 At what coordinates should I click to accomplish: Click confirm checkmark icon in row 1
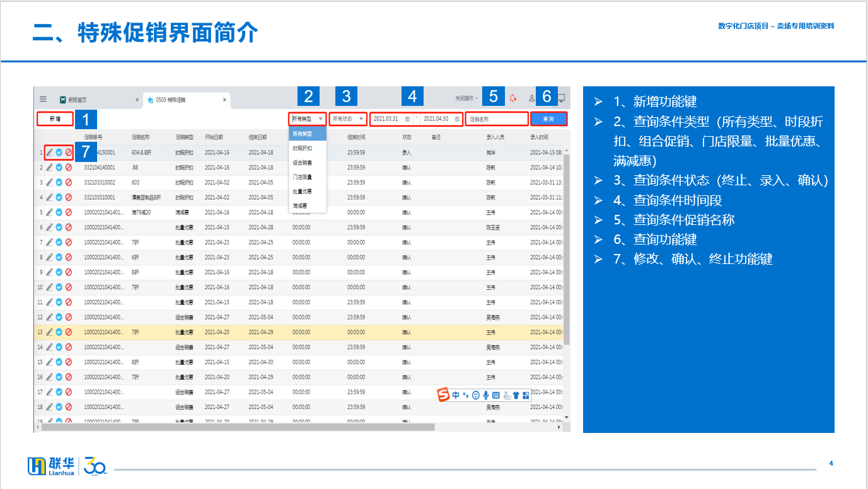pos(59,152)
